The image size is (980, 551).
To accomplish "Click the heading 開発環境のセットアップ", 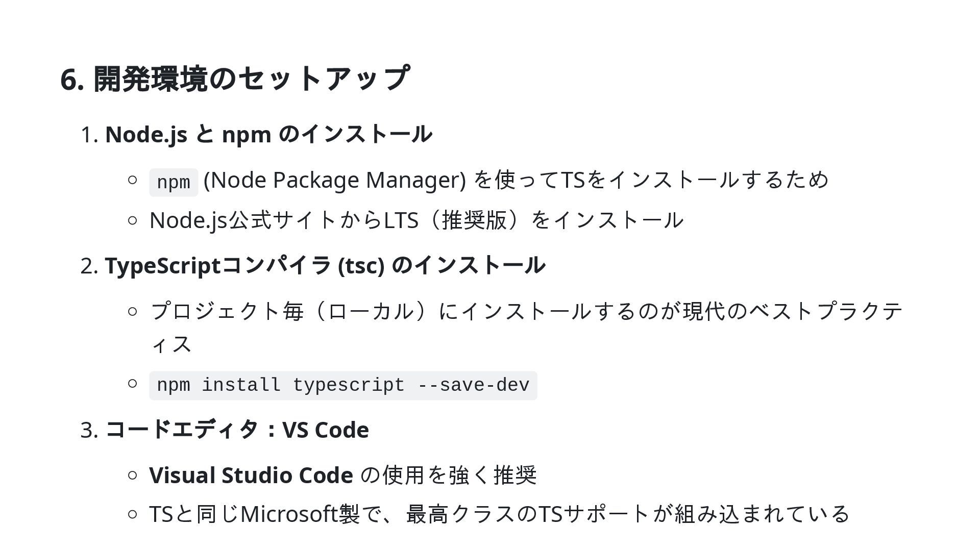I will 235,79.
